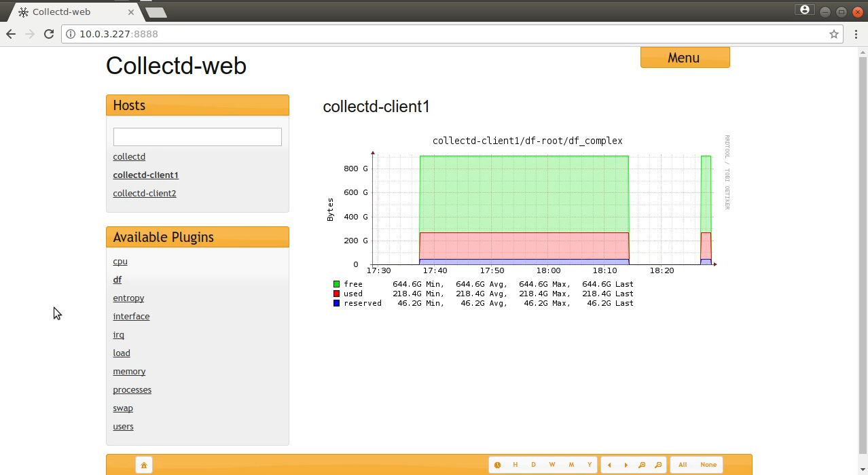Click the browser profile avatar icon
The image size is (868, 475).
point(805,10)
